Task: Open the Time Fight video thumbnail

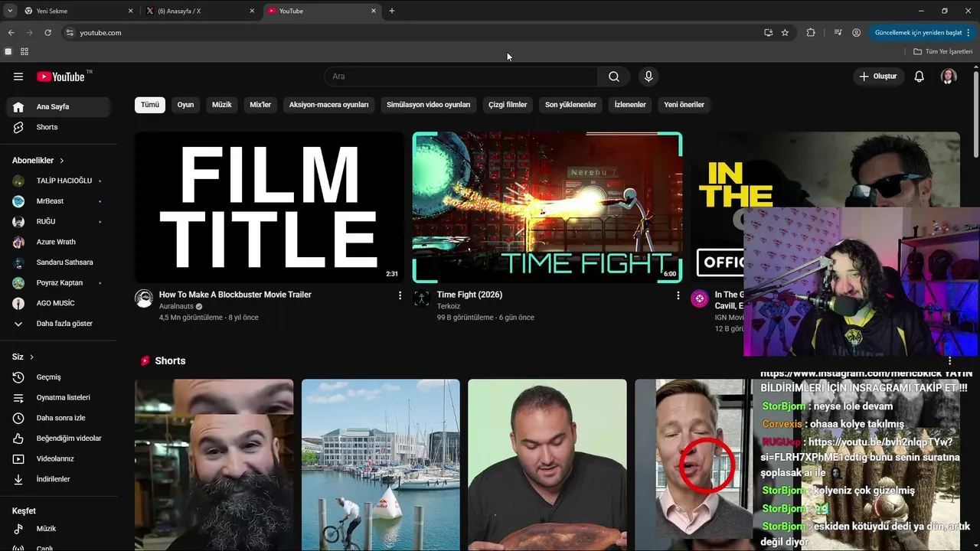Action: (x=547, y=207)
